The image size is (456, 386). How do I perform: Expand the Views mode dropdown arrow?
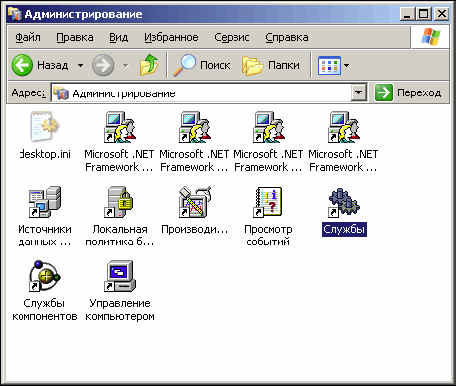tap(346, 65)
